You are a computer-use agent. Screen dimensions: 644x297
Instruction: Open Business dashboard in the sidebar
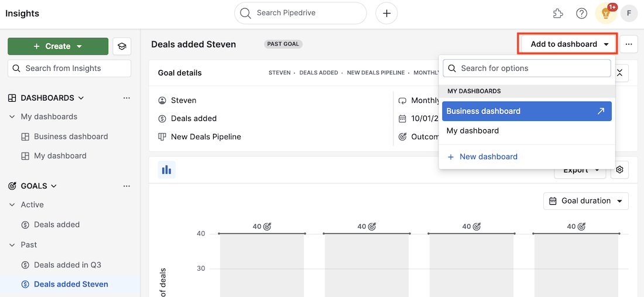71,137
